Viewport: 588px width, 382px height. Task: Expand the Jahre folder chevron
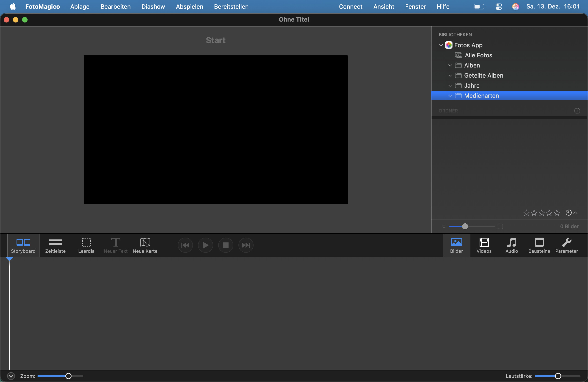click(450, 86)
